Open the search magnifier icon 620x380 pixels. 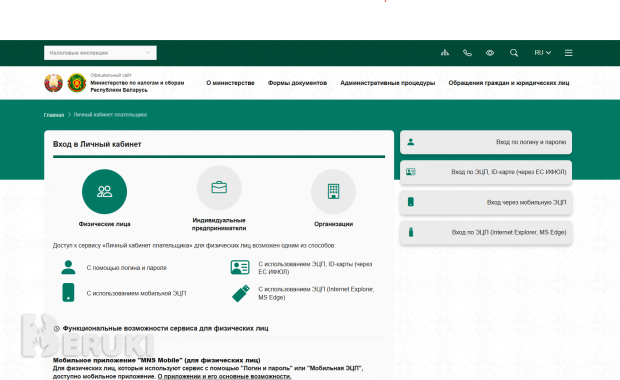(514, 53)
